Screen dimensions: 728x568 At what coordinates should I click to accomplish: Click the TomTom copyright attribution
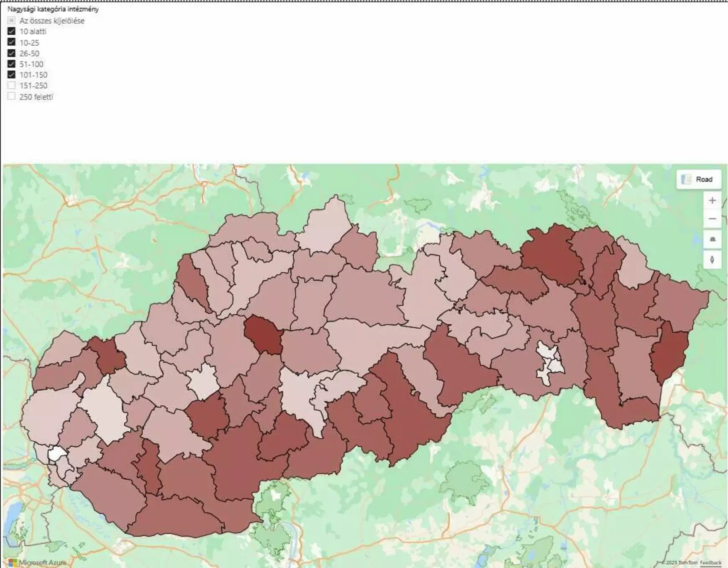[679, 563]
